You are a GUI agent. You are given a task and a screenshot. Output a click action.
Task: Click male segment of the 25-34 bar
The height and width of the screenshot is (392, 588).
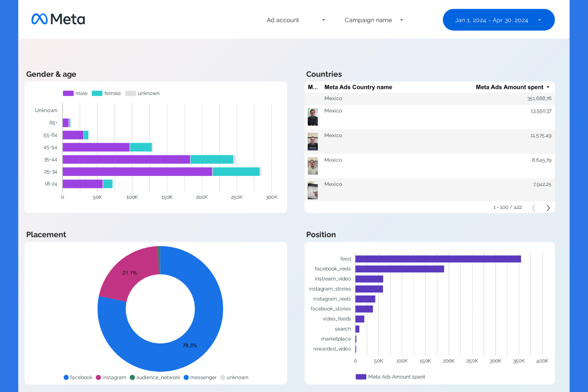[x=137, y=172]
